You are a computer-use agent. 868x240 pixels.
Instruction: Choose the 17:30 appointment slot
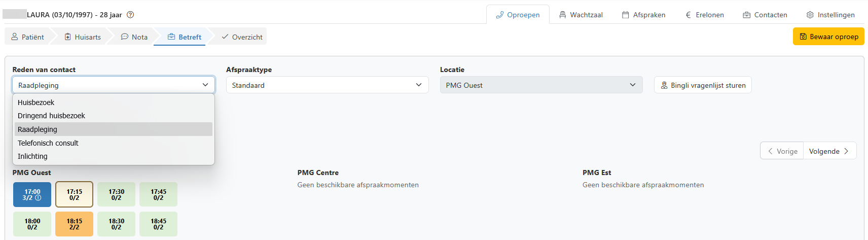(117, 194)
